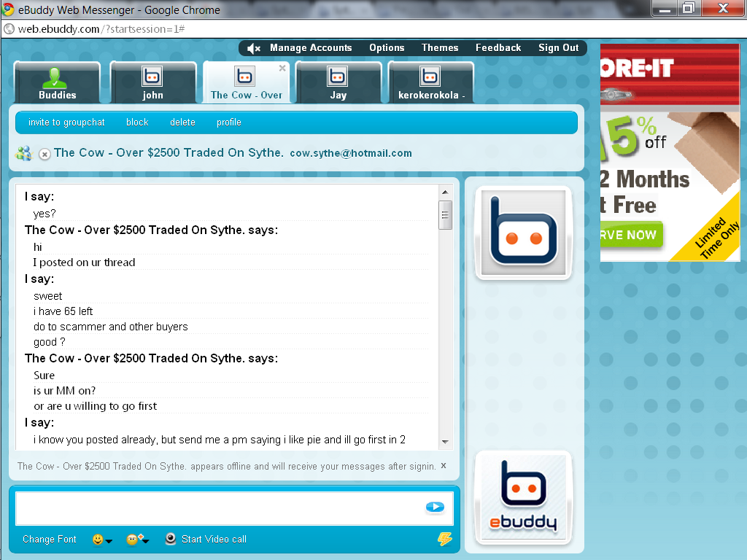Click the round x status icon by The Cow
This screenshot has width=747, height=560.
(44, 155)
